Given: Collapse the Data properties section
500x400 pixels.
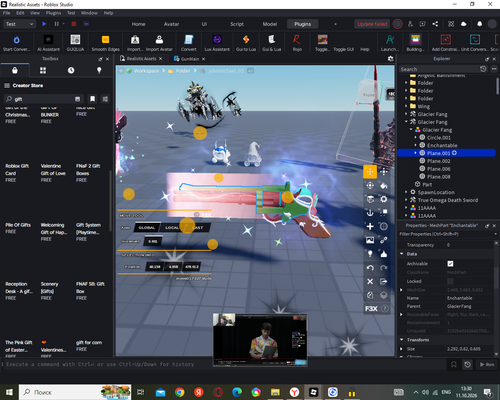Looking at the screenshot, I should (x=402, y=254).
